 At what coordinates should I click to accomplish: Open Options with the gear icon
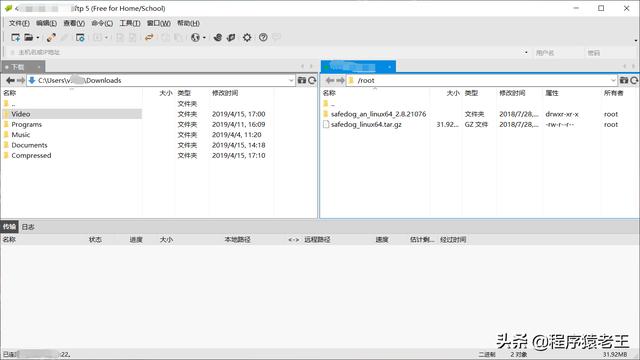pos(247,38)
